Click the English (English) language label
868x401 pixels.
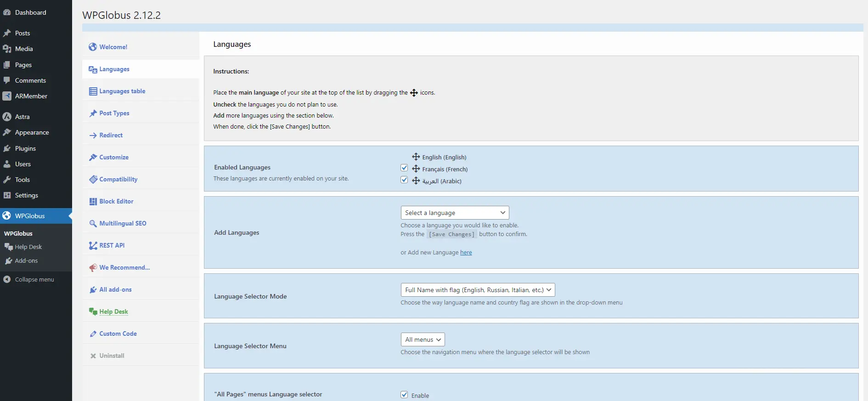[x=444, y=157]
